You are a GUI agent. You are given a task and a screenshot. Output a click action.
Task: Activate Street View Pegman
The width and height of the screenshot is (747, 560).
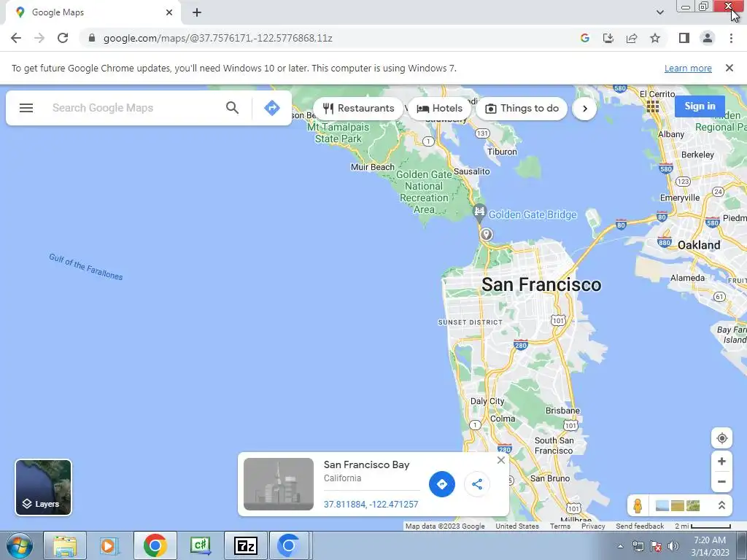638,505
